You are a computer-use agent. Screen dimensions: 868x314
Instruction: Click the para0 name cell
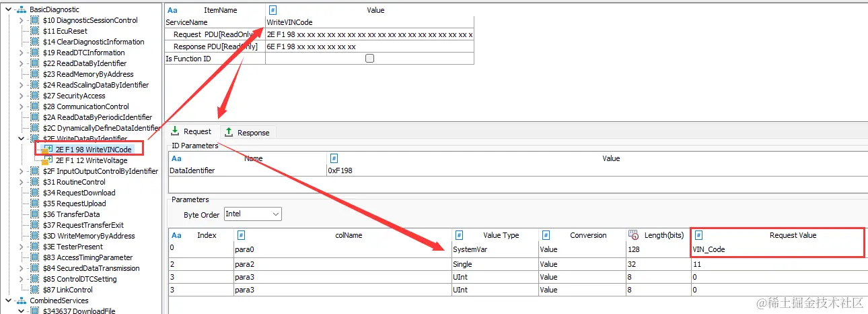pos(342,249)
